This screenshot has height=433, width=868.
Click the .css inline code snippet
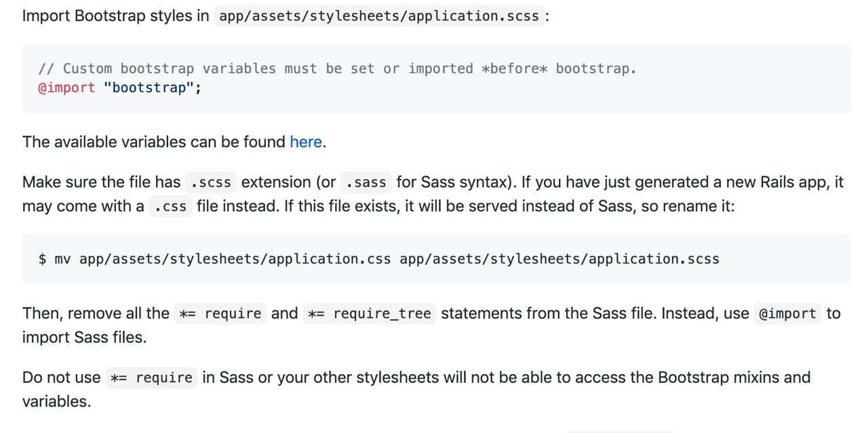170,207
